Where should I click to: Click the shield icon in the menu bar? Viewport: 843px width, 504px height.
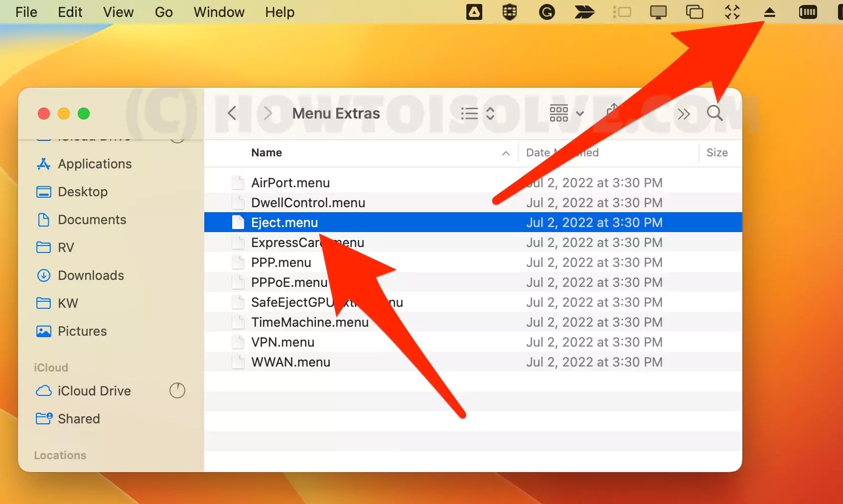pyautogui.click(x=510, y=12)
